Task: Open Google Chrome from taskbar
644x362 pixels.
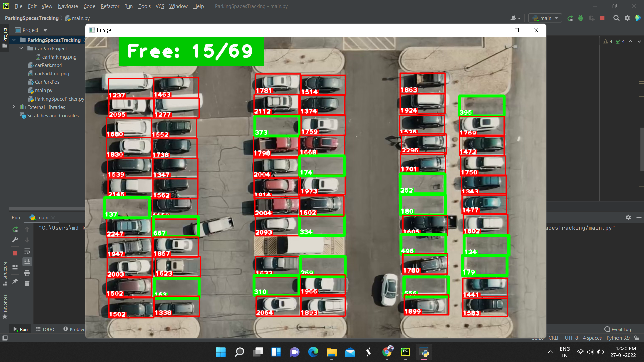Action: pos(387,352)
